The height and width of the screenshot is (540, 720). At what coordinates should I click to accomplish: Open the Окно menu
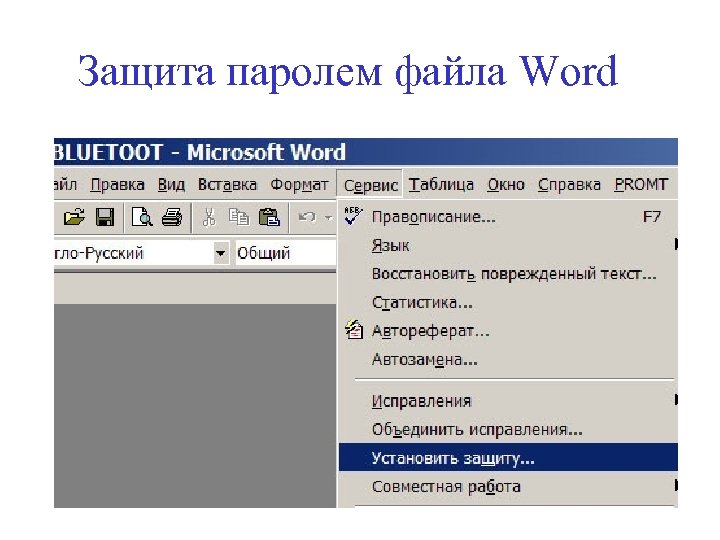tap(506, 185)
